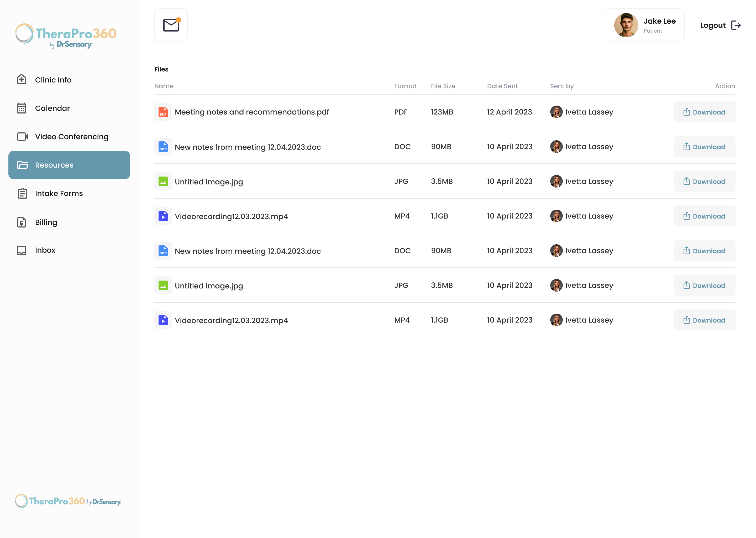Viewport: 756px width, 538px height.
Task: Click the MP4 icon of first Videorecording file
Action: [163, 216]
